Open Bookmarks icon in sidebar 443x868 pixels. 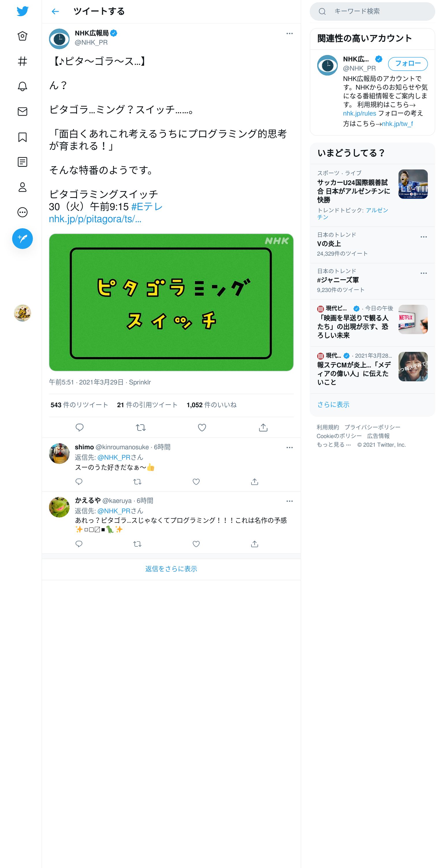pos(22,137)
